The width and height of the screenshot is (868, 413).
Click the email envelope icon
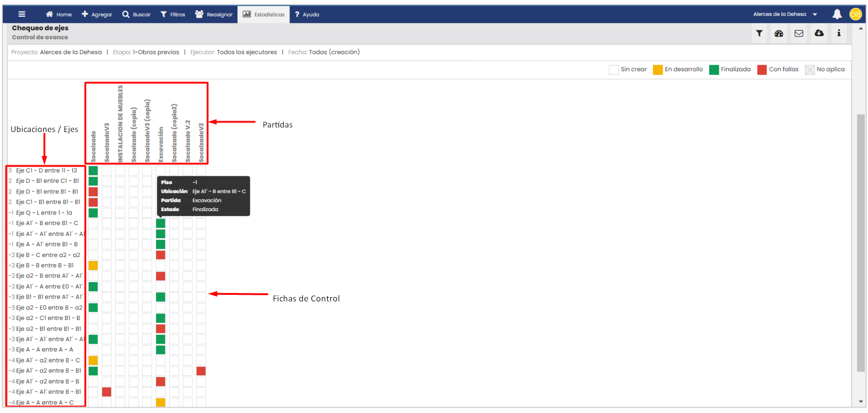click(x=799, y=33)
